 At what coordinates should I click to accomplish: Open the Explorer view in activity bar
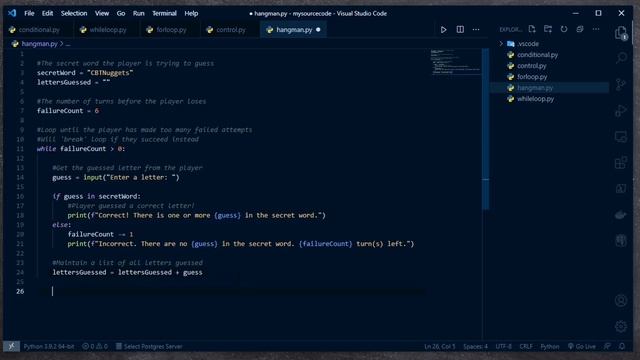click(x=621, y=33)
